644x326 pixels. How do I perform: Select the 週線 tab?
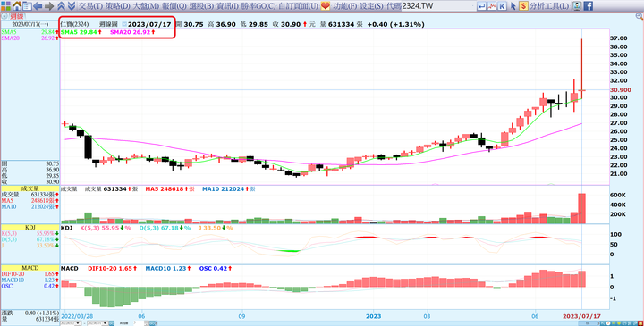(16, 16)
